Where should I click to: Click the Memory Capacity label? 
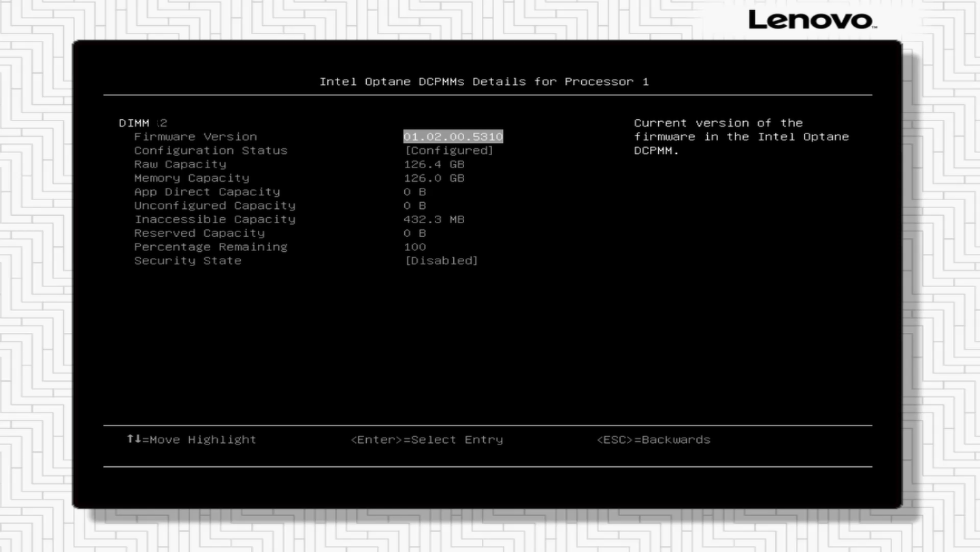[x=192, y=178]
